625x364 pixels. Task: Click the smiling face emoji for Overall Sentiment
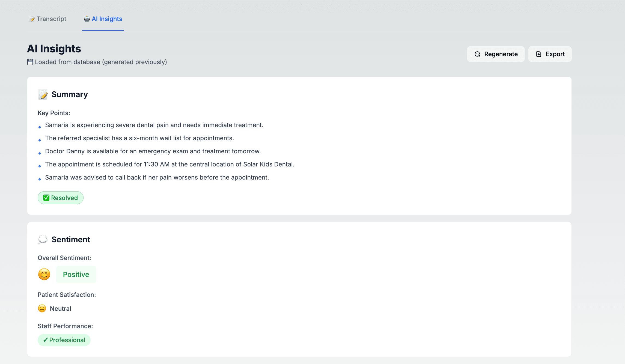[x=44, y=274]
